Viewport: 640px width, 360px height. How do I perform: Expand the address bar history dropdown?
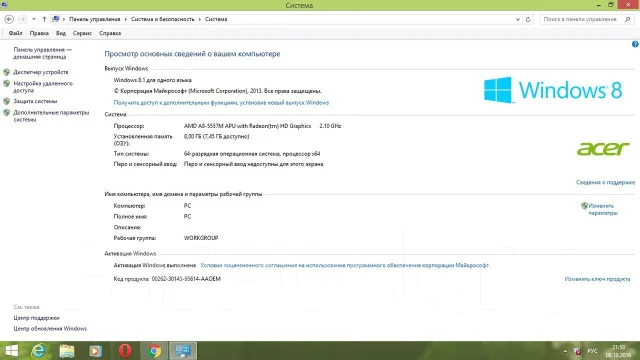pyautogui.click(x=518, y=19)
